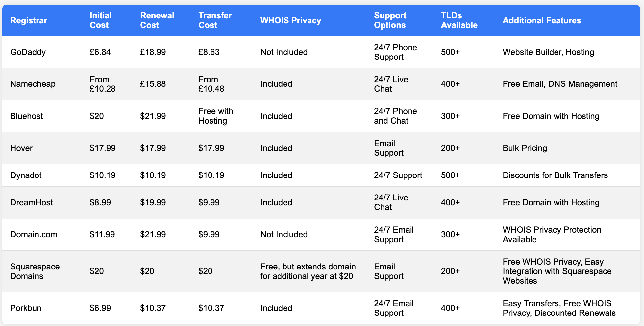This screenshot has height=326, width=644.
Task: Select GoDaddy's 'Website Builder, Hosting' cell
Action: tap(548, 52)
